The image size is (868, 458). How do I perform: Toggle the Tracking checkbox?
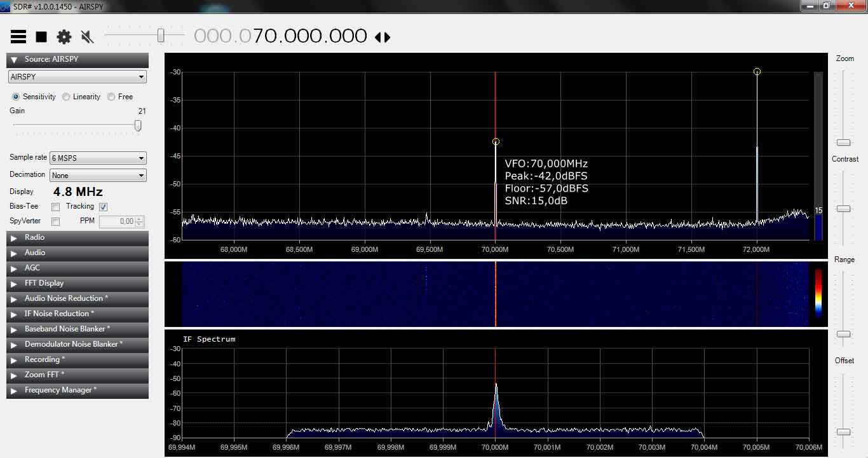pos(104,207)
